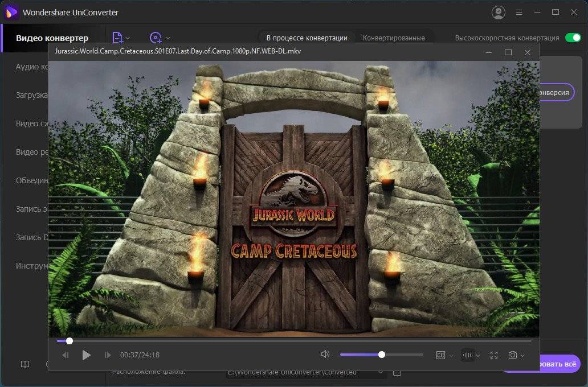Screen dimensions: 588x387
Task: Minimize the video player window
Action: pos(489,52)
